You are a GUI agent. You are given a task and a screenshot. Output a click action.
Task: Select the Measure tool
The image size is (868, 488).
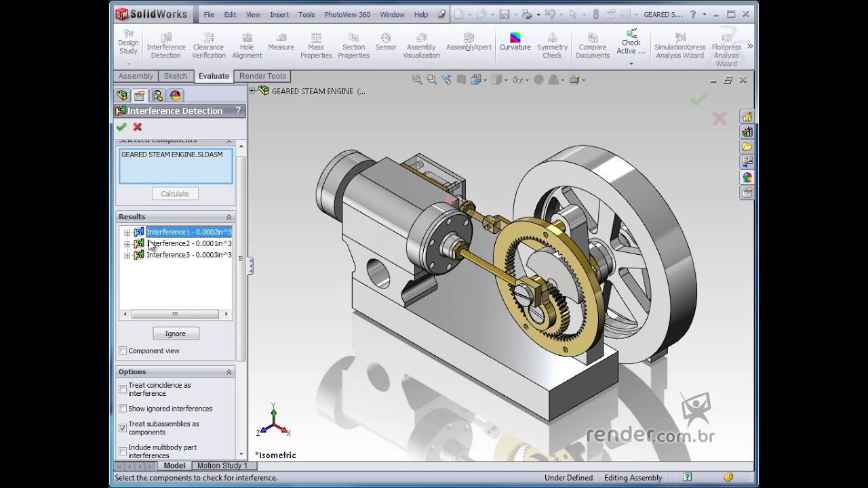click(x=281, y=42)
